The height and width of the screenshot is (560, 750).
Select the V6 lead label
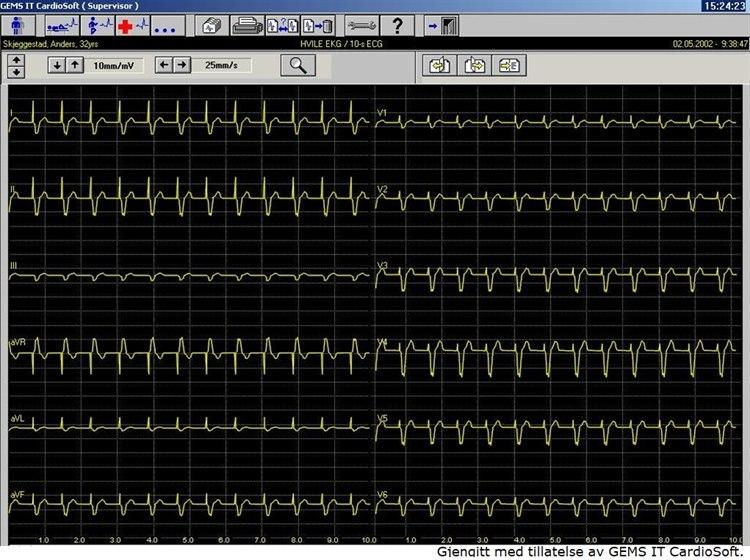pyautogui.click(x=382, y=495)
